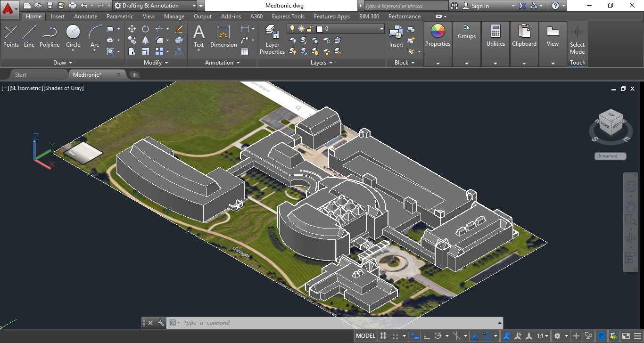Click the search binoculars icon
This screenshot has height=343, width=644.
(x=454, y=6)
